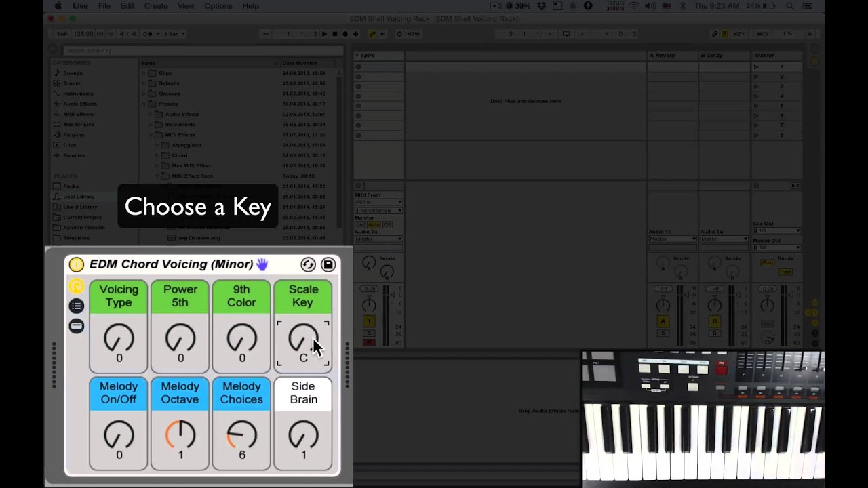Viewport: 868px width, 488px height.
Task: Open the File menu
Action: coord(104,6)
